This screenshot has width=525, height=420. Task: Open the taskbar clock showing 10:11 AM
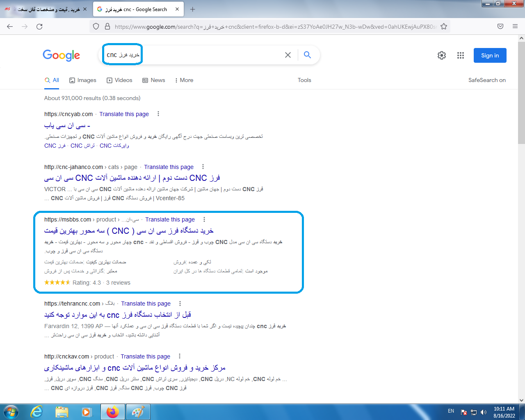[x=504, y=412]
